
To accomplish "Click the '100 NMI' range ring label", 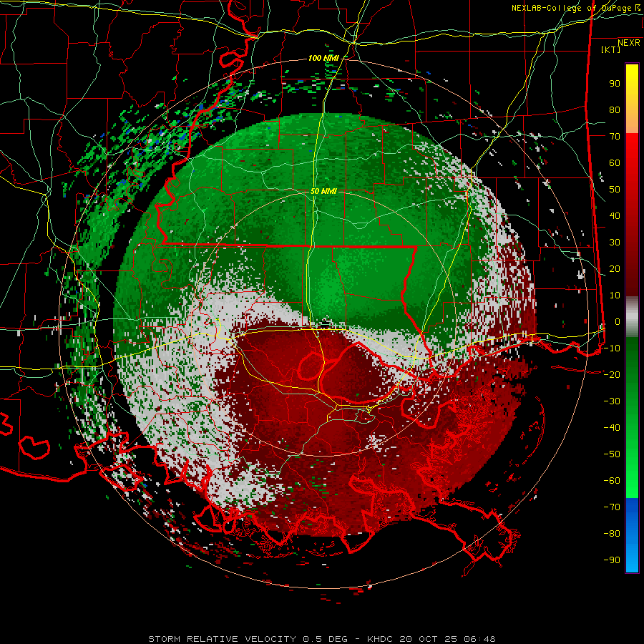I will coord(323,59).
